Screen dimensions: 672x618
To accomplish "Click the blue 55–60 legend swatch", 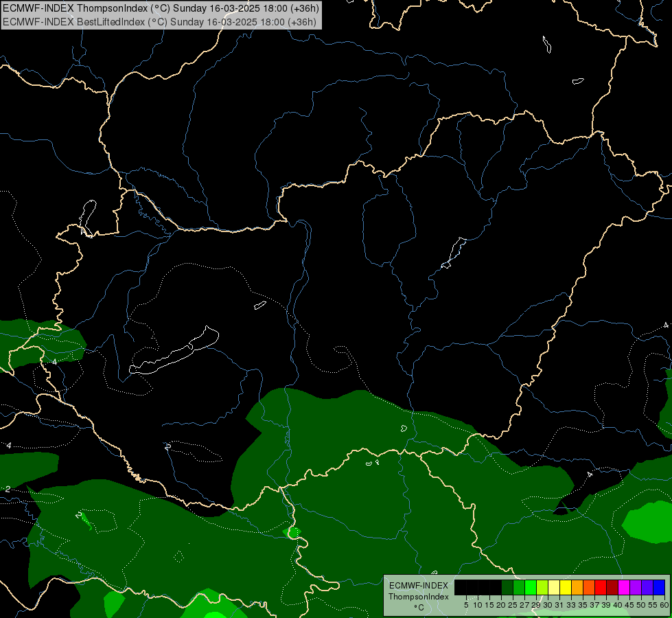I will coord(659,587).
